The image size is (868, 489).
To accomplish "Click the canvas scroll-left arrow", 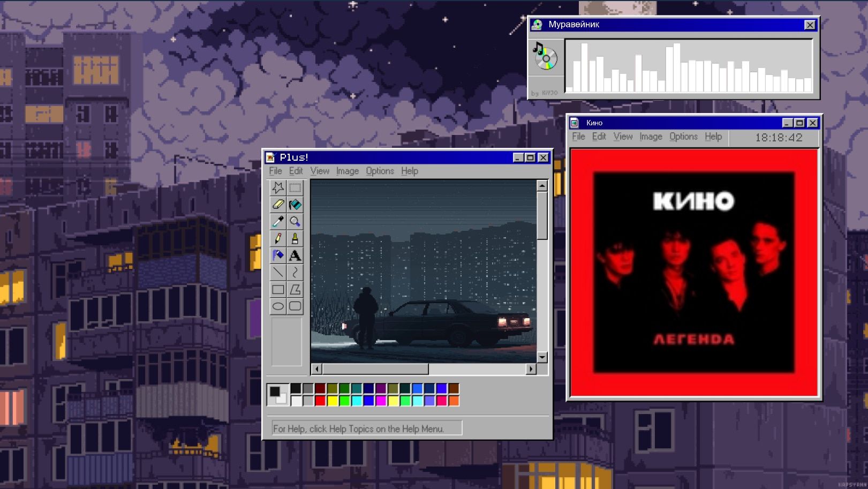I will click(316, 369).
